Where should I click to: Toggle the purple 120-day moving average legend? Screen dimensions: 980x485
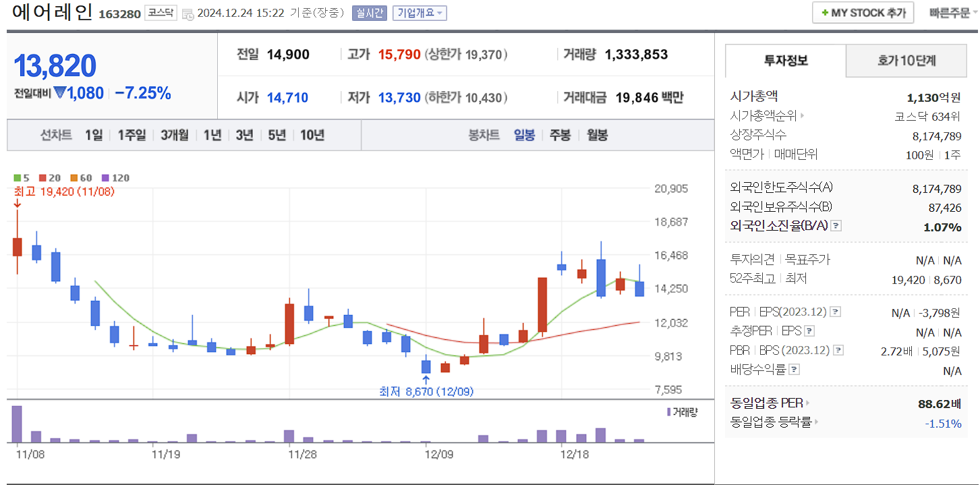pyautogui.click(x=105, y=178)
